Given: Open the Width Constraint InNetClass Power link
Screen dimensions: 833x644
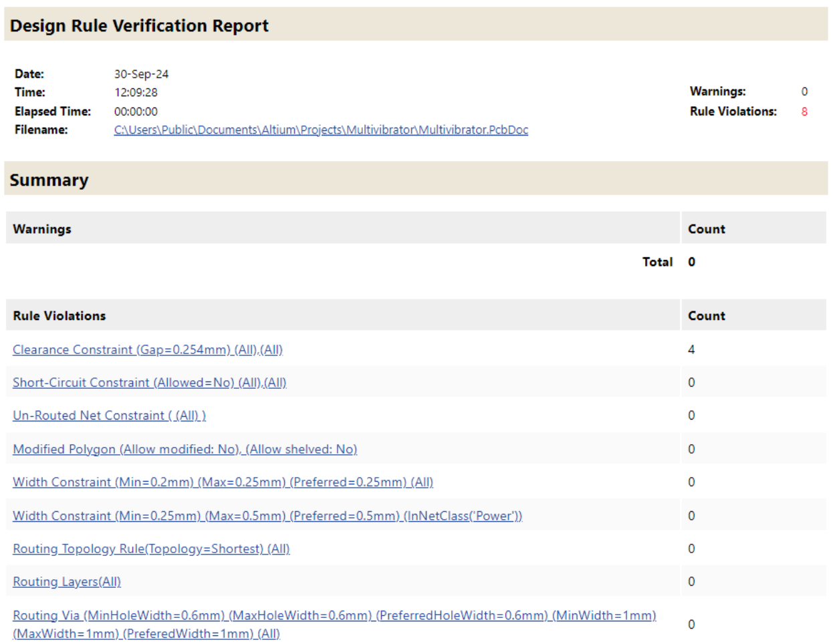Looking at the screenshot, I should (267, 516).
